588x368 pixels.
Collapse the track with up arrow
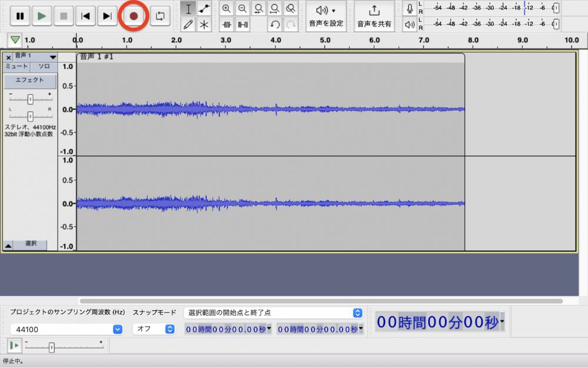(8, 246)
